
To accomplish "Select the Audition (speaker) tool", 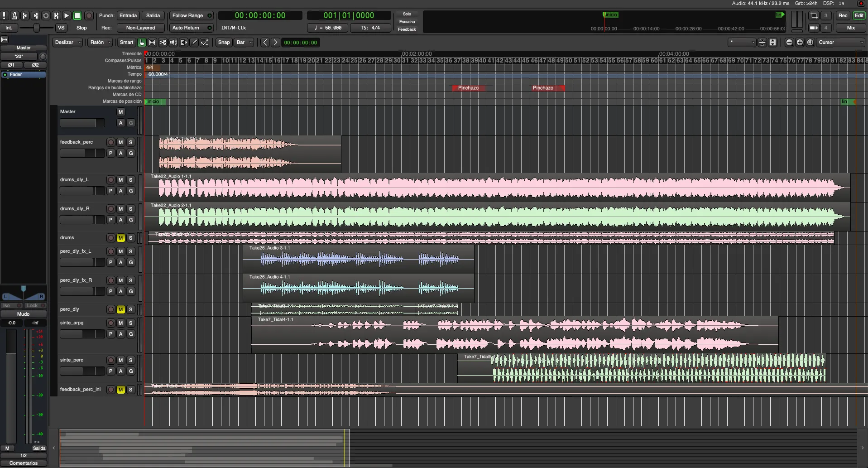I will tap(173, 43).
